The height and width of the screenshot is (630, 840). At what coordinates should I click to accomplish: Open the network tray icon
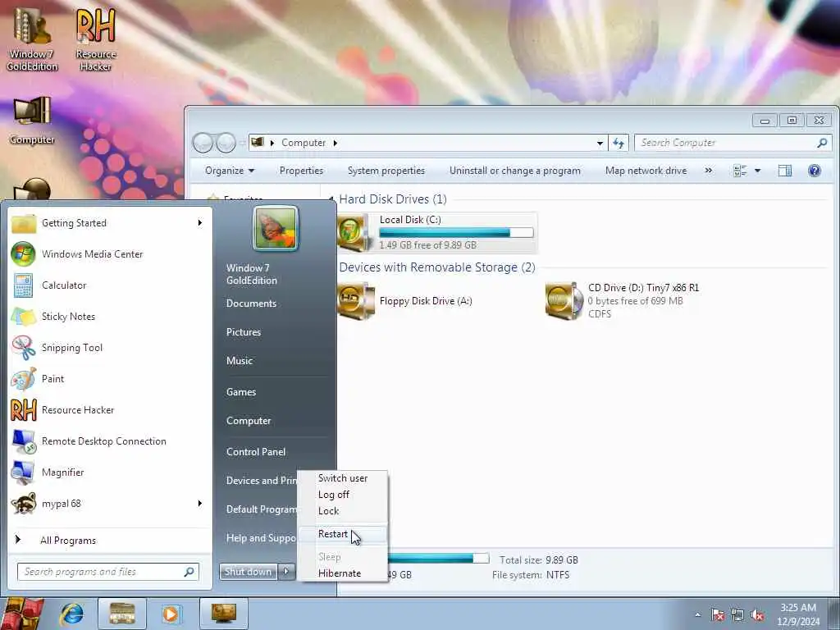pyautogui.click(x=737, y=615)
